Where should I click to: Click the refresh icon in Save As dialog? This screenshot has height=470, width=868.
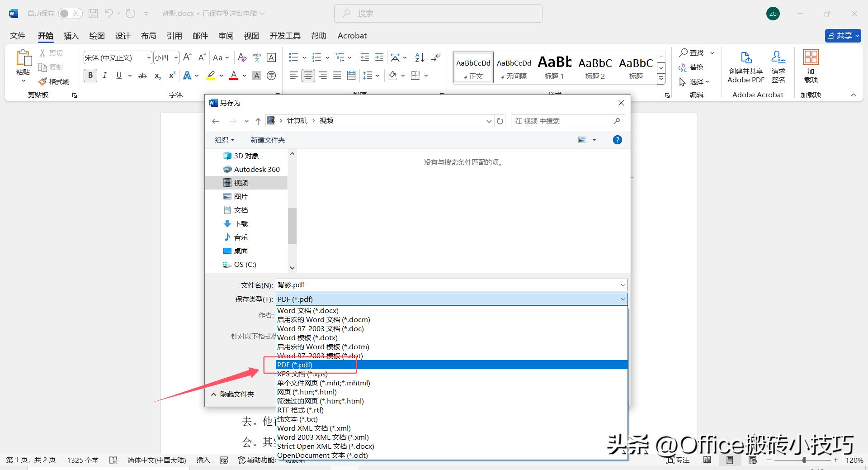point(500,121)
